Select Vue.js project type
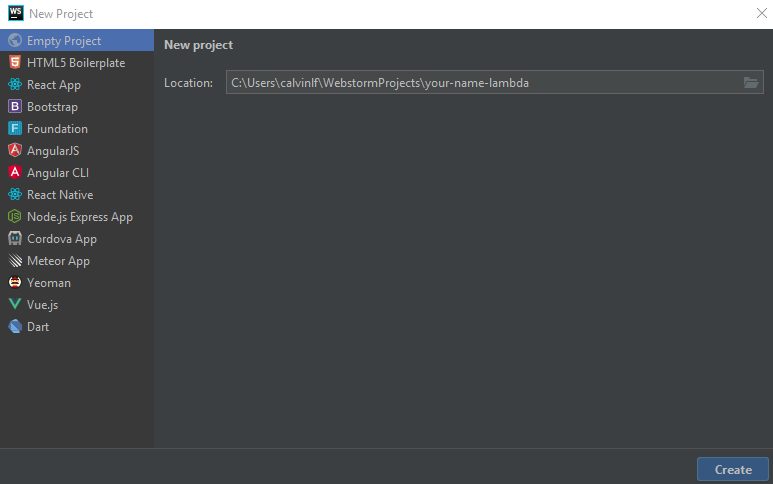The height and width of the screenshot is (484, 773). coord(77,304)
